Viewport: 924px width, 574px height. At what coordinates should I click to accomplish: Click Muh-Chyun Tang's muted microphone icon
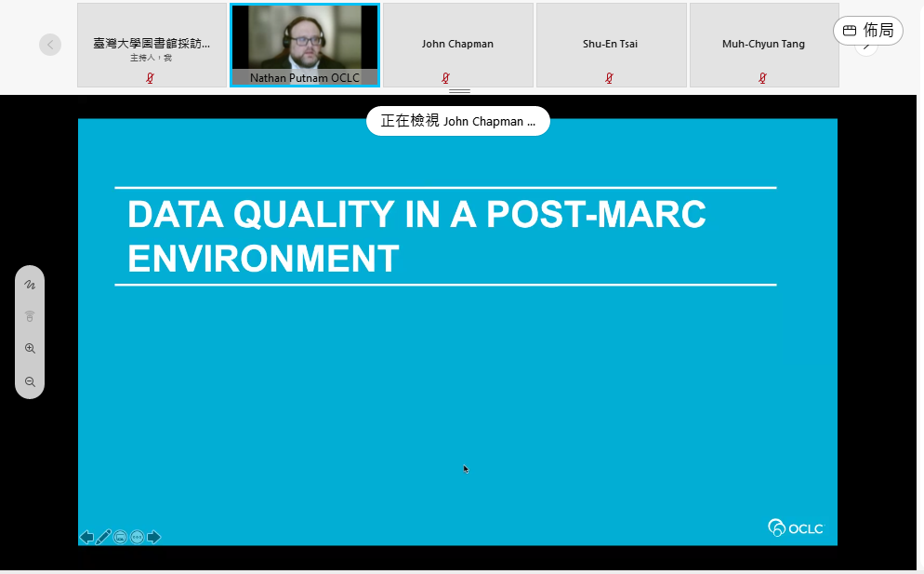pyautogui.click(x=763, y=78)
